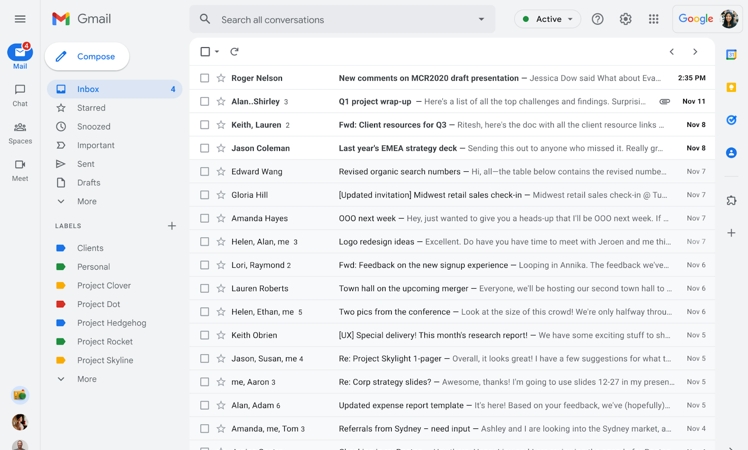Open the Drafts folder
The height and width of the screenshot is (450, 748).
(x=89, y=183)
